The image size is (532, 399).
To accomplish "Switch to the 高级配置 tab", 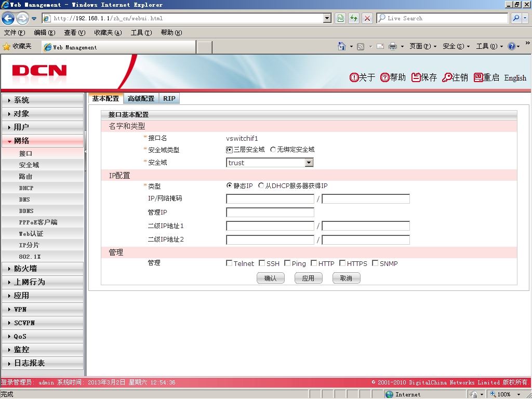I will pos(141,98).
